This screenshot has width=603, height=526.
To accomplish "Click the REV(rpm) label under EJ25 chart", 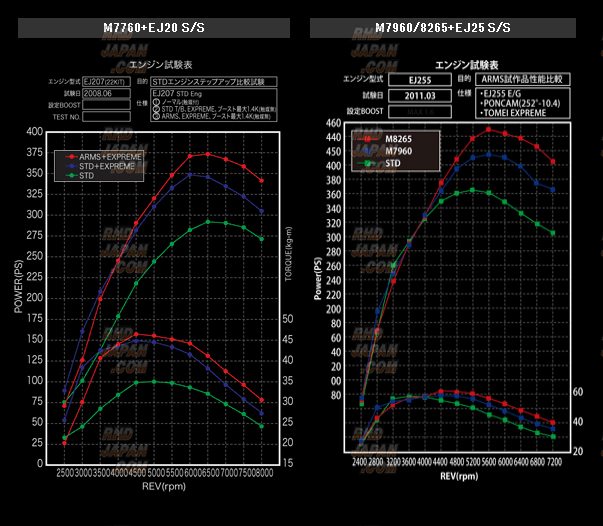I will tap(459, 476).
